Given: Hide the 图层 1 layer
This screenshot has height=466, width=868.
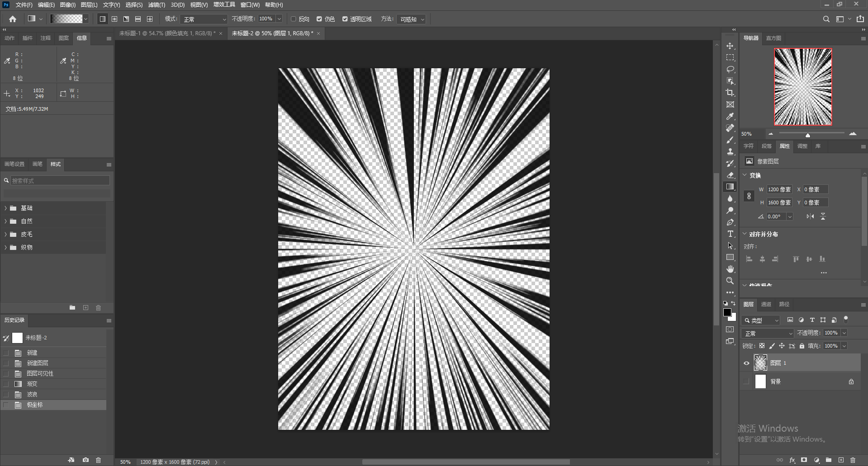Looking at the screenshot, I should pyautogui.click(x=746, y=363).
